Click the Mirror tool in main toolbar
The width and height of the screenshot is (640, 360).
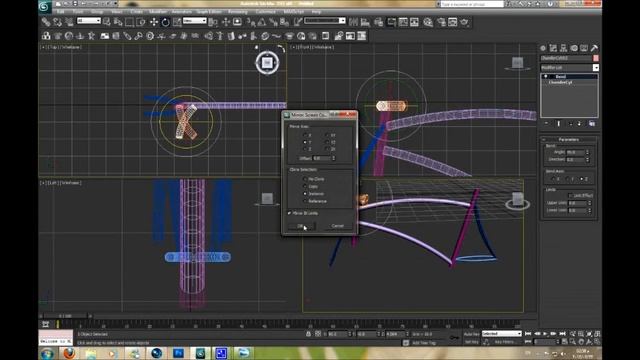point(353,22)
